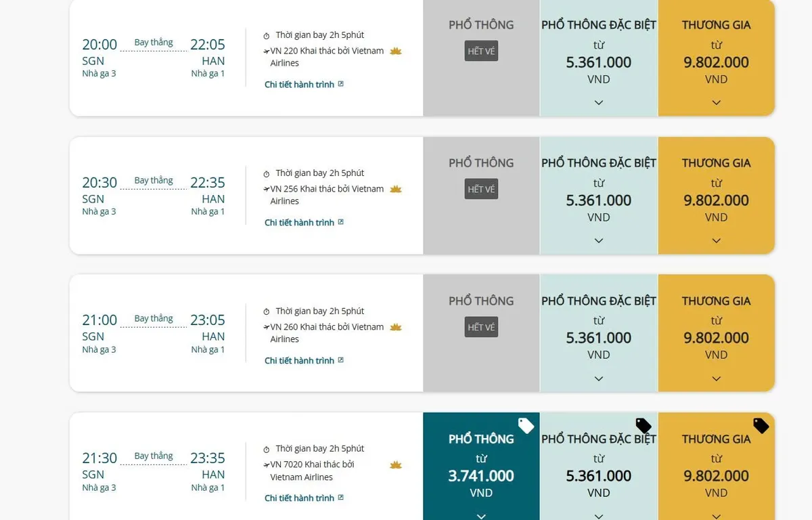
Task: Select Phổ Thông 3.741.000 VND fare
Action: click(481, 476)
